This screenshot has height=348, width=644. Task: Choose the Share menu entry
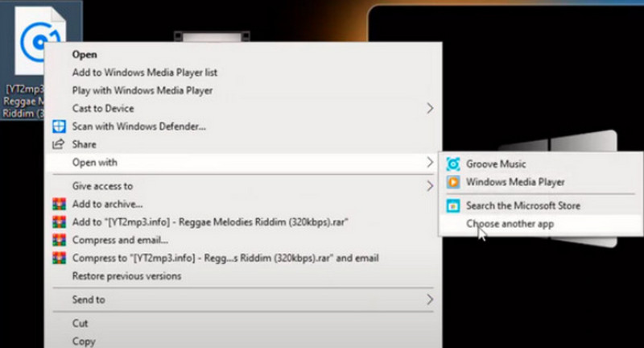pyautogui.click(x=243, y=144)
